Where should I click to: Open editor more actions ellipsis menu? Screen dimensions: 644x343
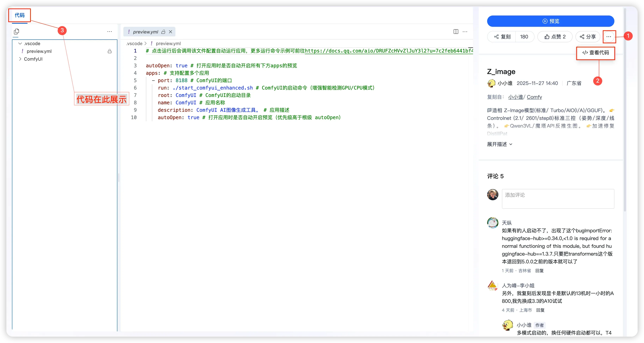[x=465, y=32]
